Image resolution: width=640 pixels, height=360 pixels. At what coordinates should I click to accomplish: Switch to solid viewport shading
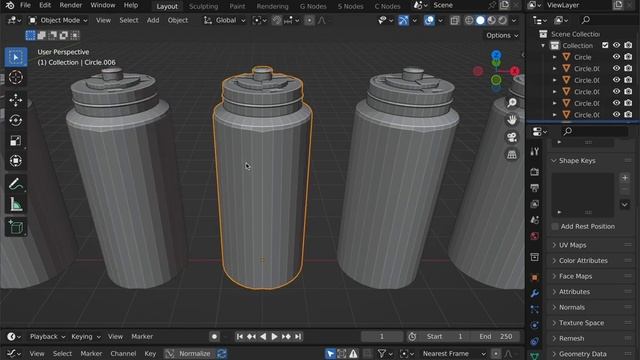(x=480, y=20)
